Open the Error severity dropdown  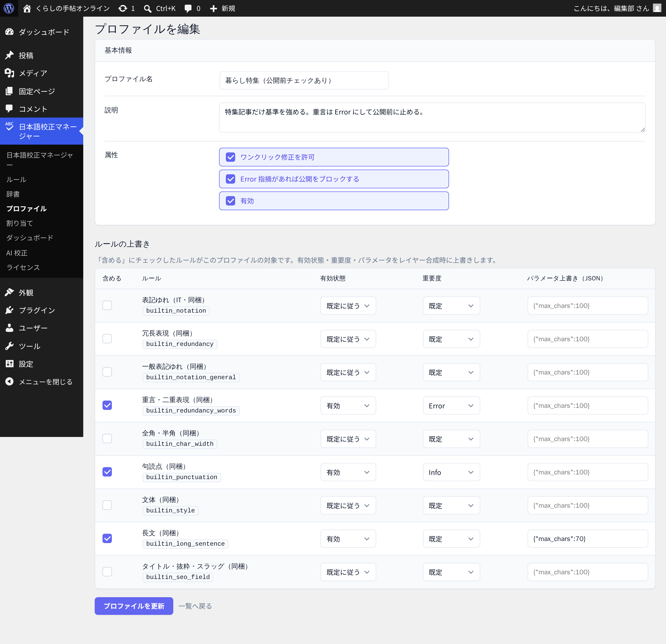[451, 405]
